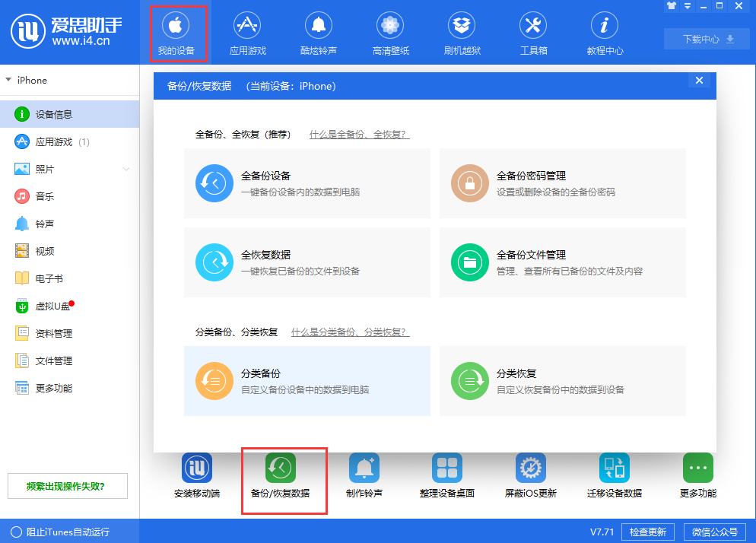Select the 分类恢复 category restore icon
This screenshot has width=756, height=543.
click(x=469, y=381)
